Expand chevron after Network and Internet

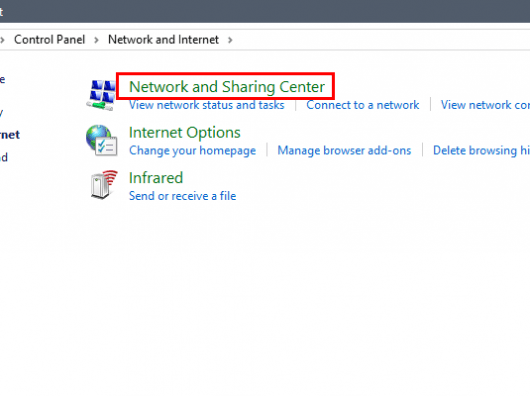[230, 40]
